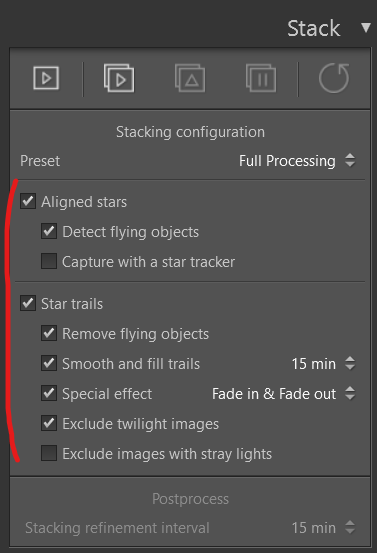Uncheck Remove flying objects
This screenshot has width=377, height=553.
coord(49,333)
